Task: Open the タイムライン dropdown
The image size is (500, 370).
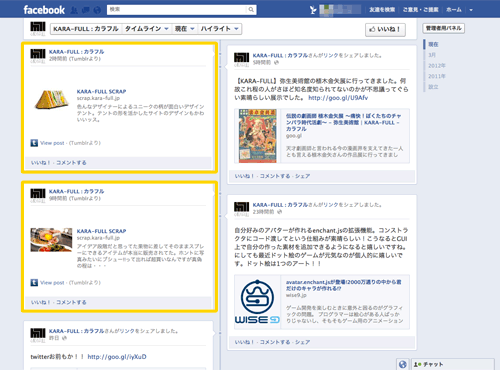Action: (147, 29)
